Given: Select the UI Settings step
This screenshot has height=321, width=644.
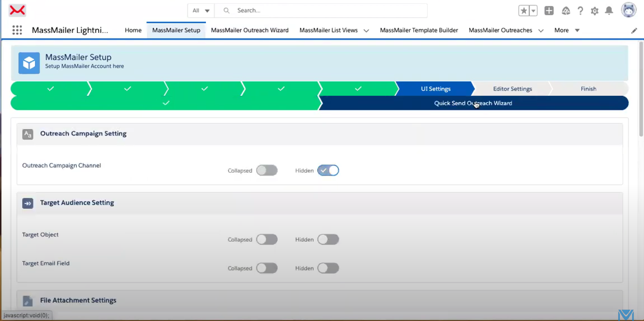Looking at the screenshot, I should (x=436, y=89).
